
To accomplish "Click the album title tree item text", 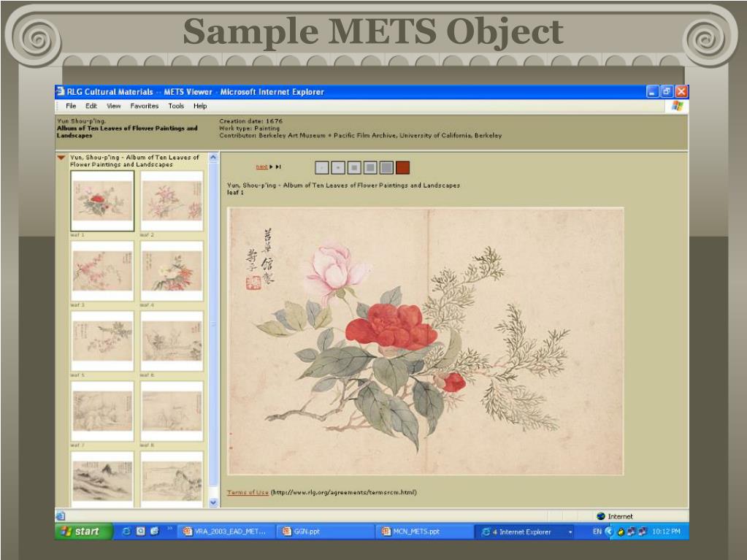I will click(x=135, y=161).
